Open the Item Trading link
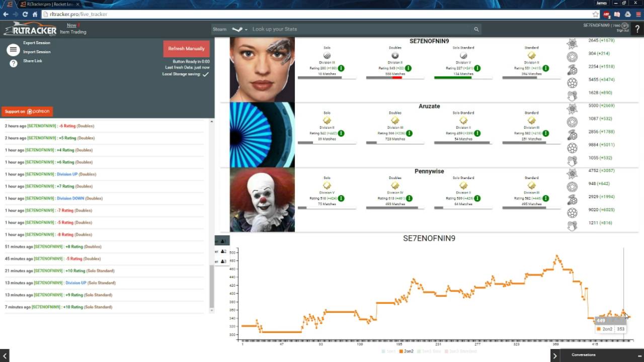 click(x=73, y=32)
